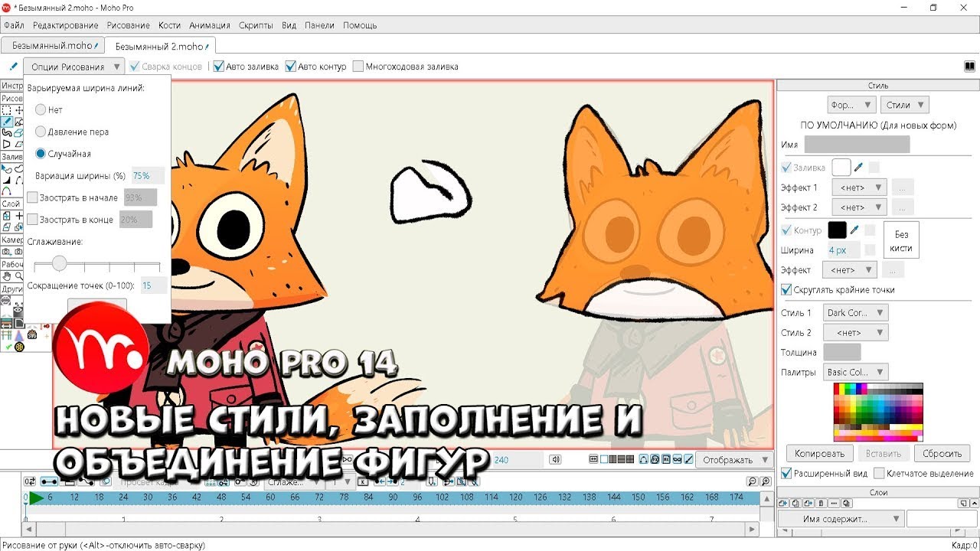Screen dimensions: 980x551
Task: Enable the 'Клетчатое выделение' checkbox
Action: [x=879, y=474]
